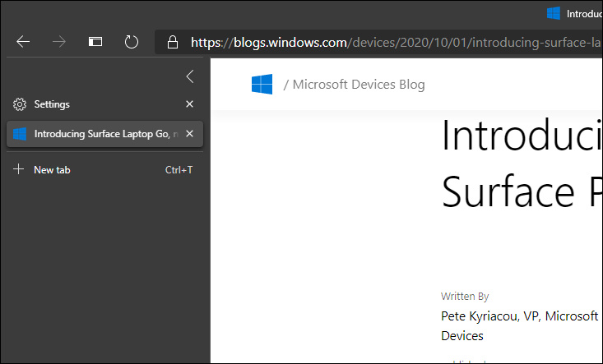Viewport: 603px width, 364px height.
Task: Collapse the vertical tabs pane chevron
Action: click(x=189, y=76)
